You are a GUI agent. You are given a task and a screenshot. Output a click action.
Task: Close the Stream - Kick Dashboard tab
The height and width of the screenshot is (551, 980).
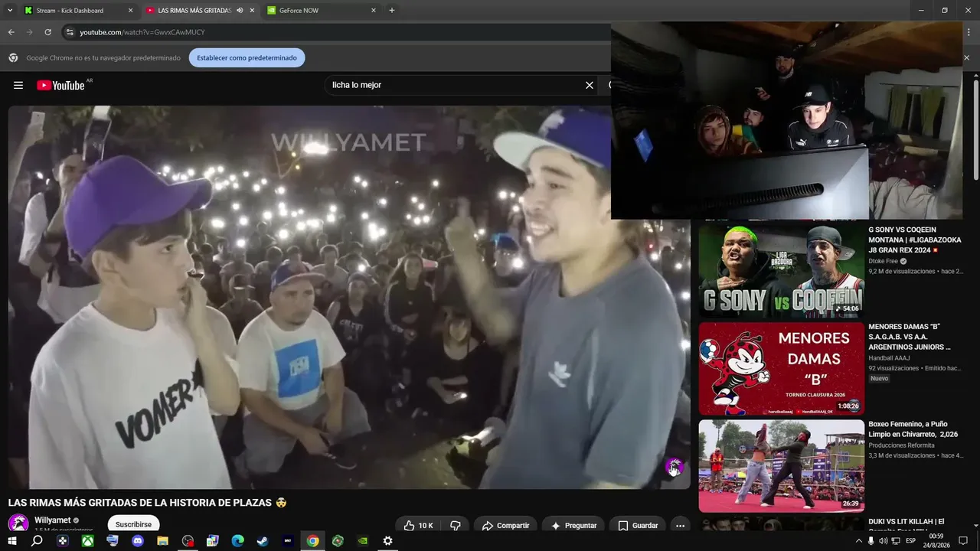click(130, 11)
